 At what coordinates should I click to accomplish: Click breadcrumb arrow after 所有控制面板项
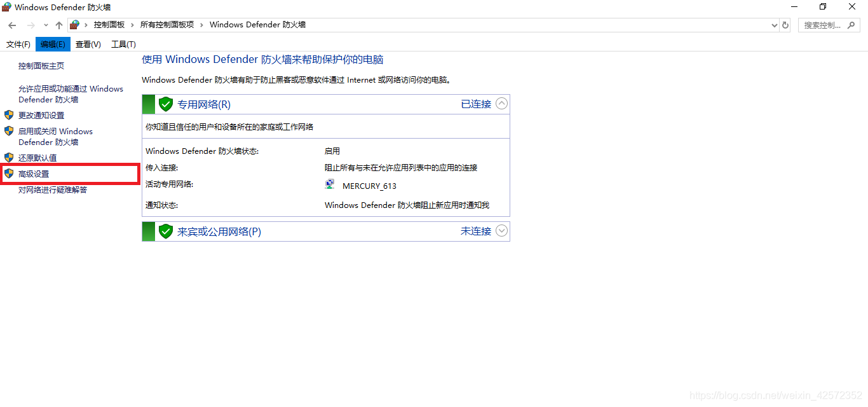(x=201, y=25)
